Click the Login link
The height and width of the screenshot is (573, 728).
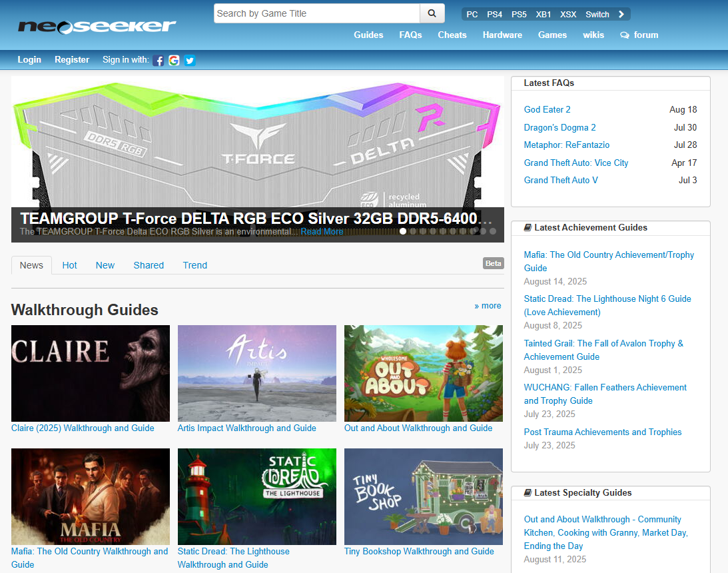point(29,59)
